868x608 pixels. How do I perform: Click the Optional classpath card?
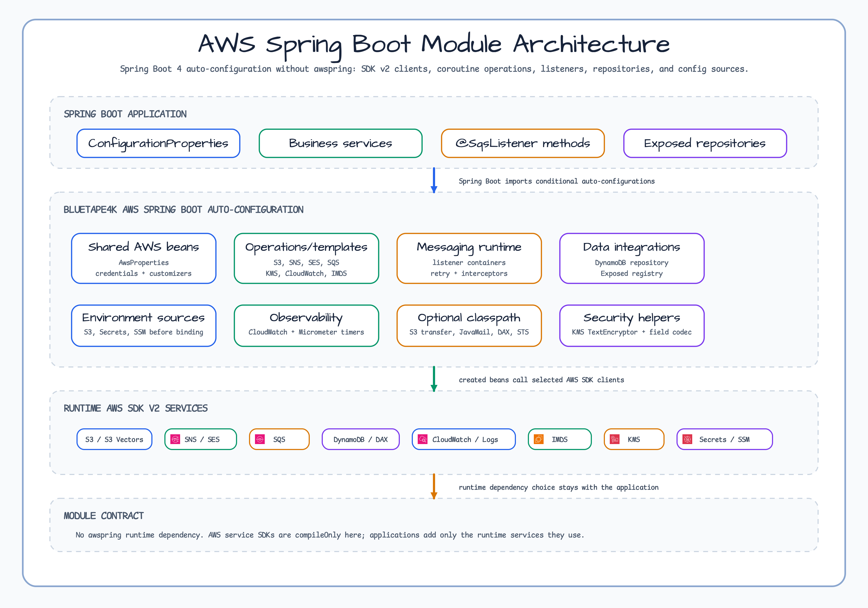(469, 326)
